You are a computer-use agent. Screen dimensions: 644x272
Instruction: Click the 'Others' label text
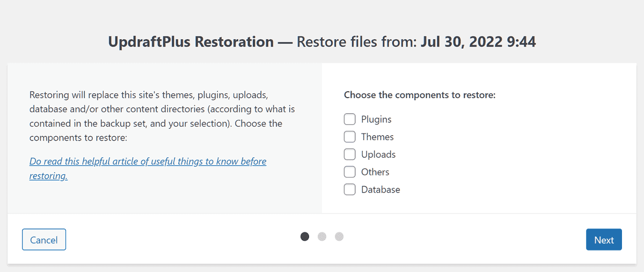pyautogui.click(x=375, y=172)
